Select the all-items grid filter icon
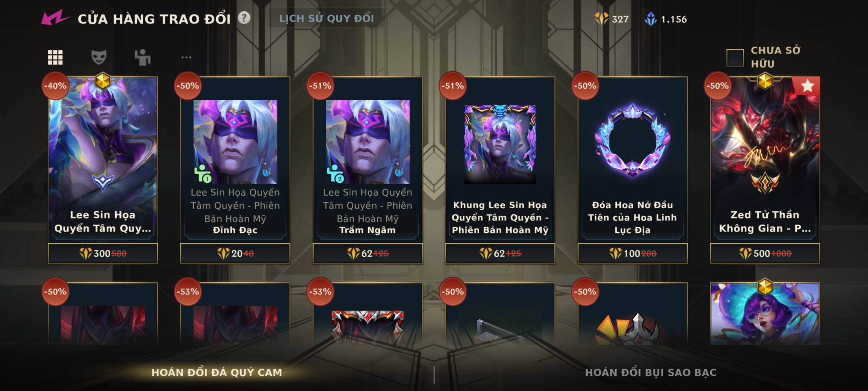Screen dimensions: 868x391 [x=55, y=57]
